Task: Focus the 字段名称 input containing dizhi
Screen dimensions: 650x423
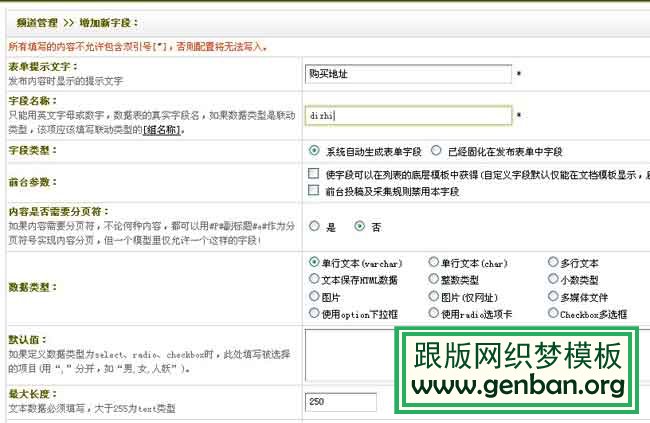Action: tap(408, 115)
